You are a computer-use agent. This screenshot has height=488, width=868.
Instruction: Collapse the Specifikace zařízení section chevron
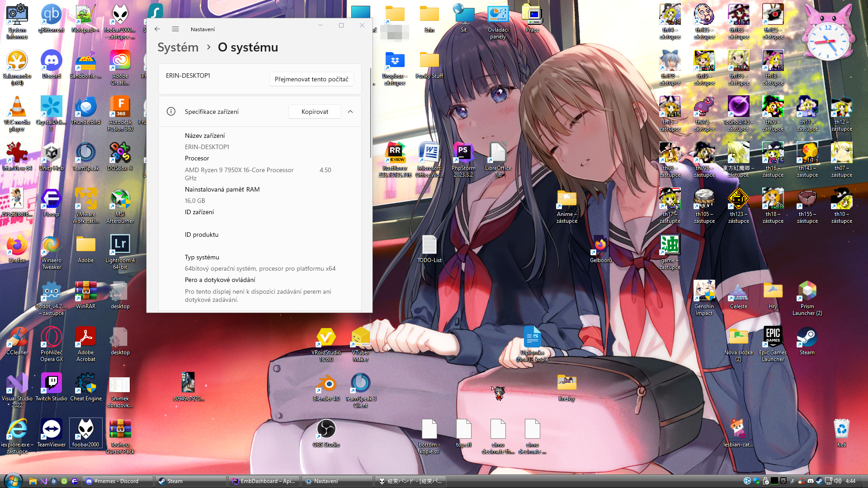(350, 112)
